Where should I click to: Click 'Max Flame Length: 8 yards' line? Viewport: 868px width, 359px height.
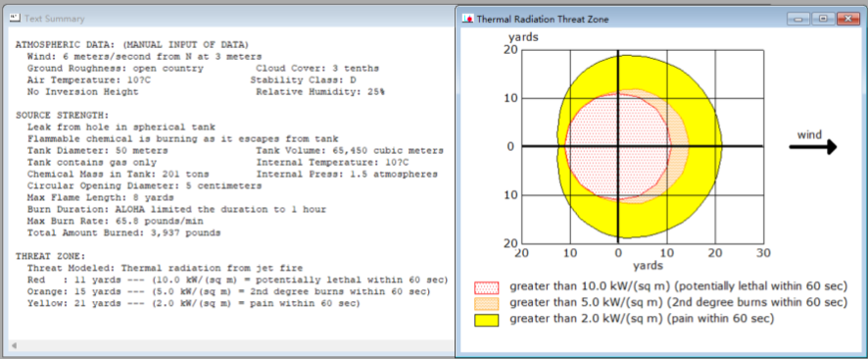pyautogui.click(x=101, y=198)
